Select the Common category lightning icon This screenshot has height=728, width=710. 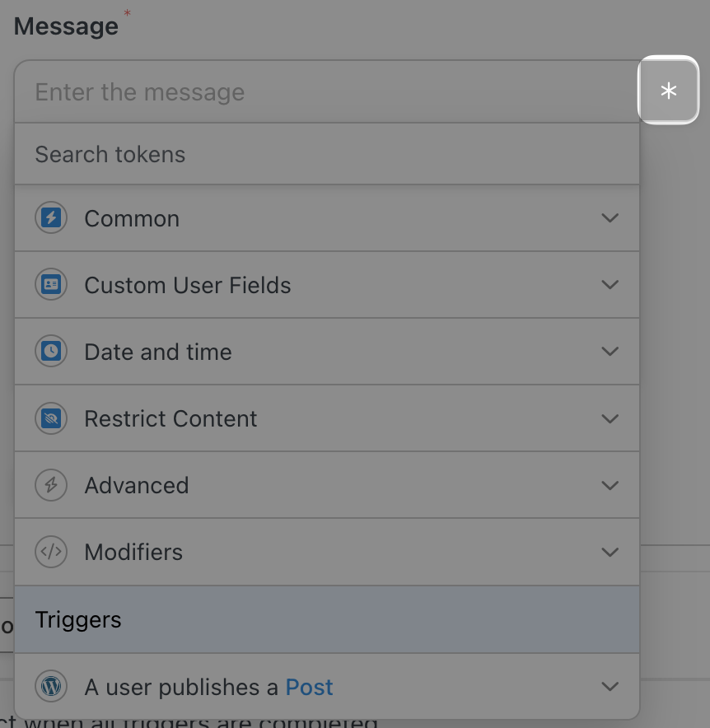pos(51,217)
